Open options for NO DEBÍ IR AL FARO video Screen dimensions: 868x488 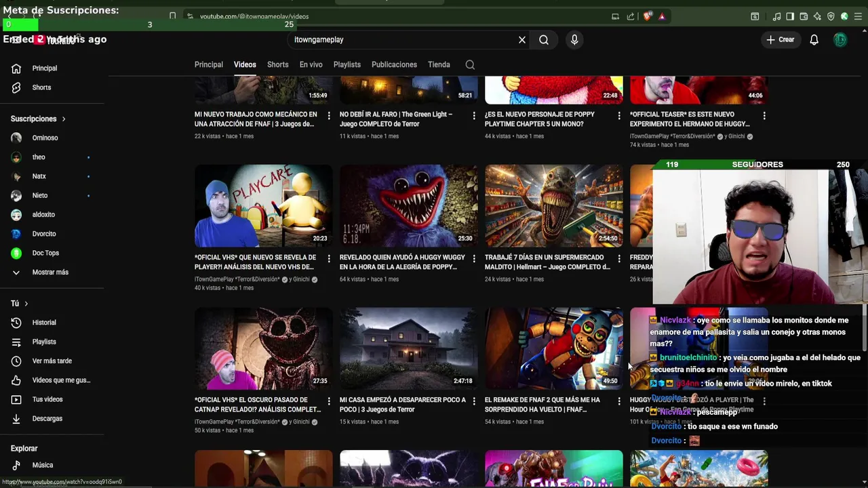coord(474,116)
